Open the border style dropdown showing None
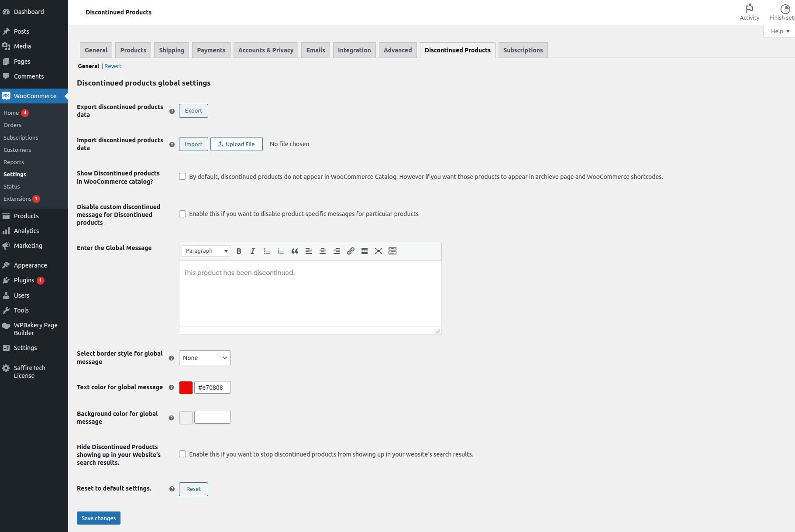This screenshot has height=532, width=795. click(x=205, y=358)
